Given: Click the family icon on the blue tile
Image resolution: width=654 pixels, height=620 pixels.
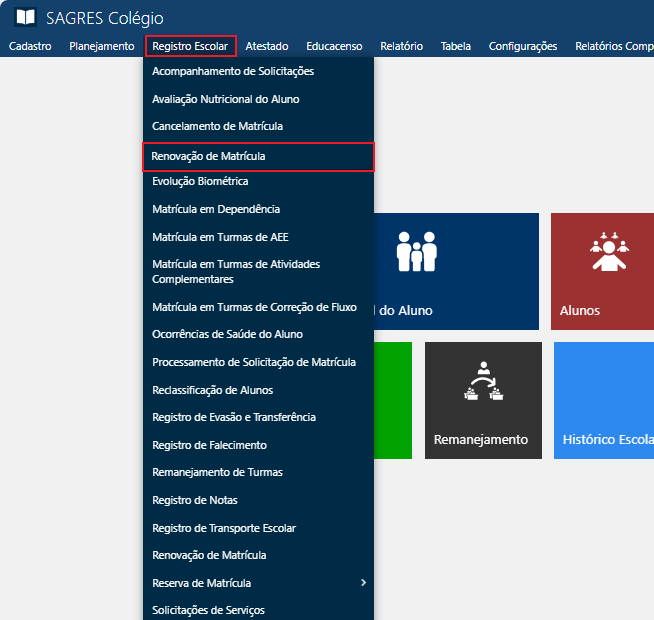Looking at the screenshot, I should (416, 251).
